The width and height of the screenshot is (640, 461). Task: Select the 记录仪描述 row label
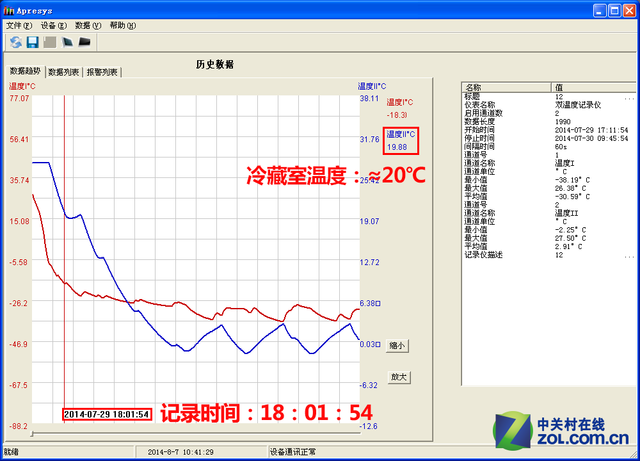pos(483,255)
